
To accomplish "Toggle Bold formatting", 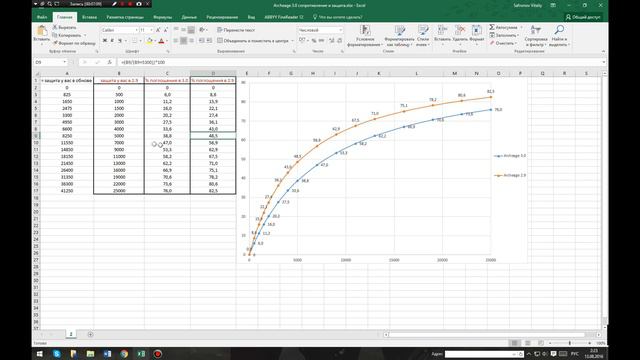I will click(x=105, y=41).
